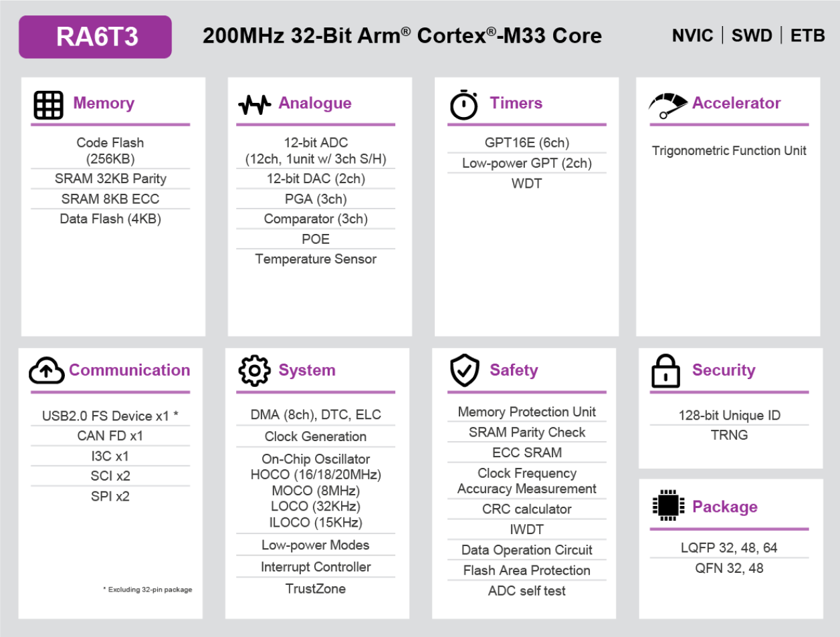Click the 128-bit Unique ID entry

click(x=729, y=415)
